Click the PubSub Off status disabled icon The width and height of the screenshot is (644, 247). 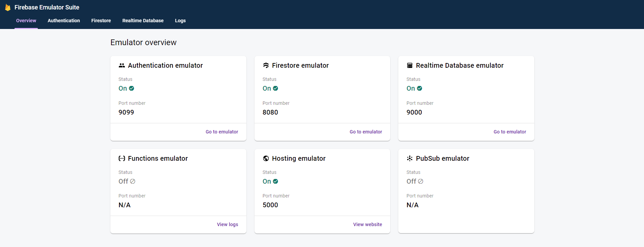point(421,181)
